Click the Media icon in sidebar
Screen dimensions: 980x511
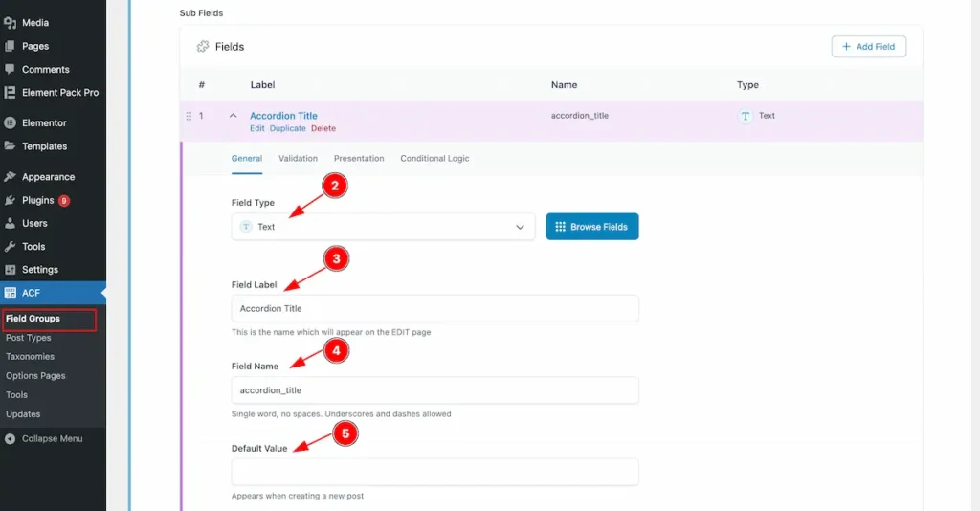(10, 23)
